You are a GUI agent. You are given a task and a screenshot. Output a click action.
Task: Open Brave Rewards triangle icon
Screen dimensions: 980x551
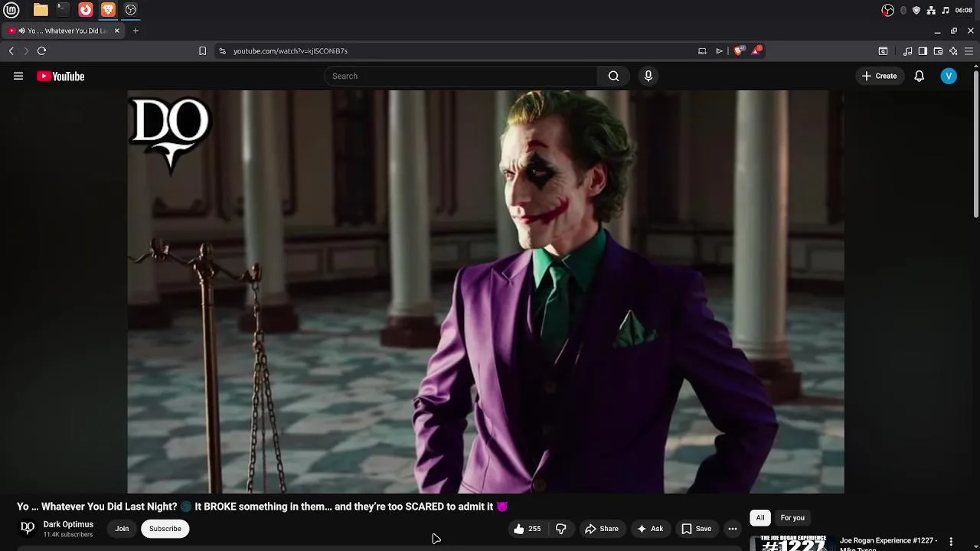[756, 51]
